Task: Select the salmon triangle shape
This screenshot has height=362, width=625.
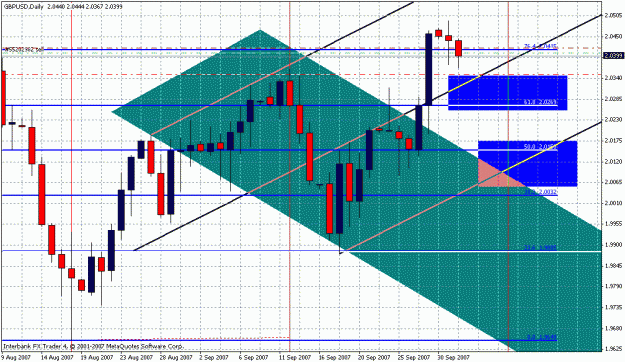Action: [501, 173]
